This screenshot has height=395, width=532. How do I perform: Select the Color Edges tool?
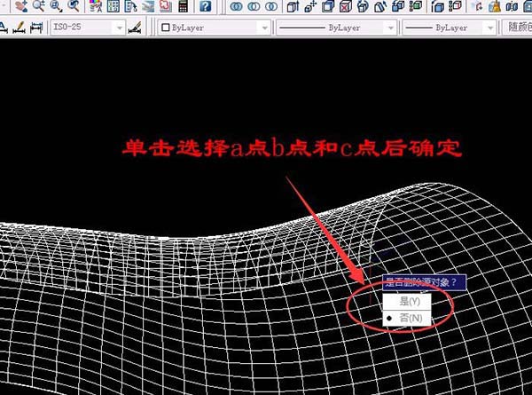pos(455,6)
